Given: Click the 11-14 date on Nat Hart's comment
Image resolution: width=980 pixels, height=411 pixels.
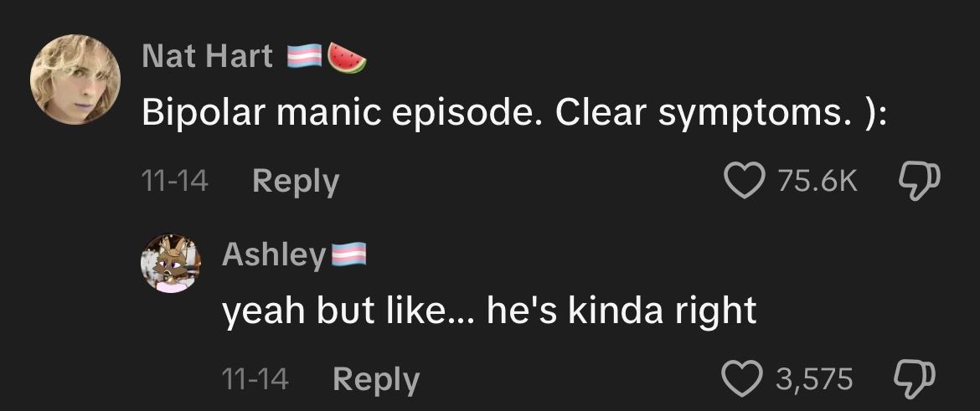Looking at the screenshot, I should pos(175,181).
